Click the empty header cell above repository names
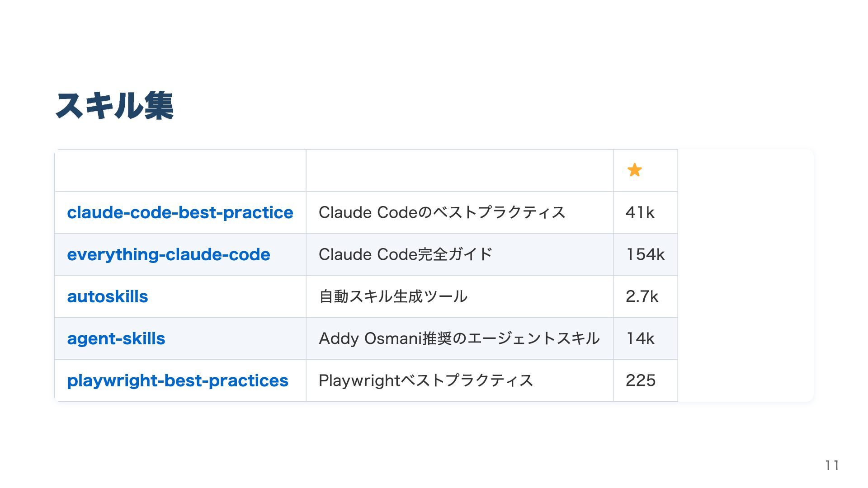The width and height of the screenshot is (868, 488). click(x=180, y=170)
